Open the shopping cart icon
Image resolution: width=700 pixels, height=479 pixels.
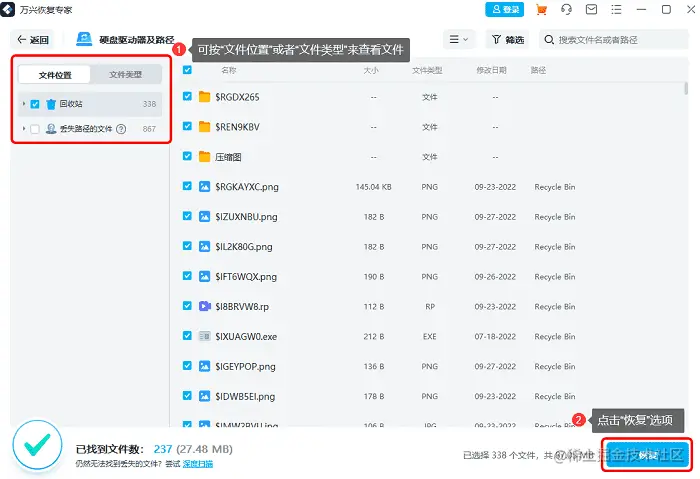pos(541,9)
